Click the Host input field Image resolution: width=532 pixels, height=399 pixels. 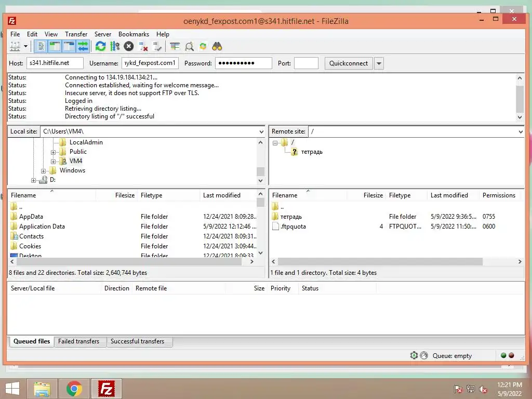pos(55,63)
